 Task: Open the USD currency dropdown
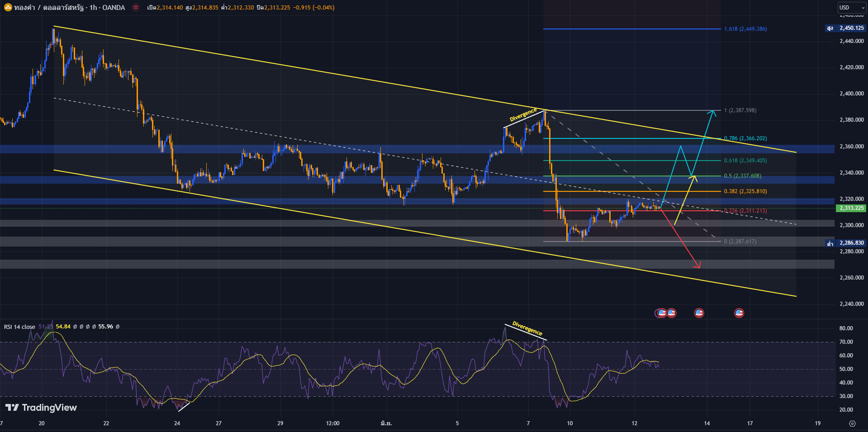[851, 8]
